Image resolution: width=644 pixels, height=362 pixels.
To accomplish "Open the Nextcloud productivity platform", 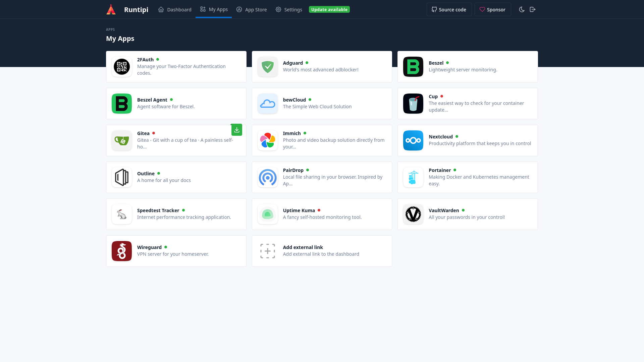I will point(468,140).
